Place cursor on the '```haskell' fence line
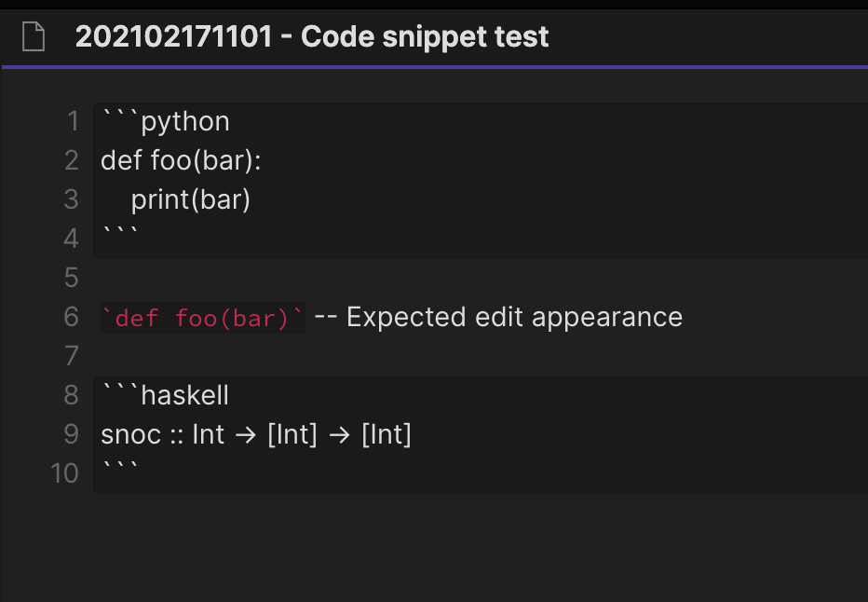868x602 pixels. tap(167, 395)
